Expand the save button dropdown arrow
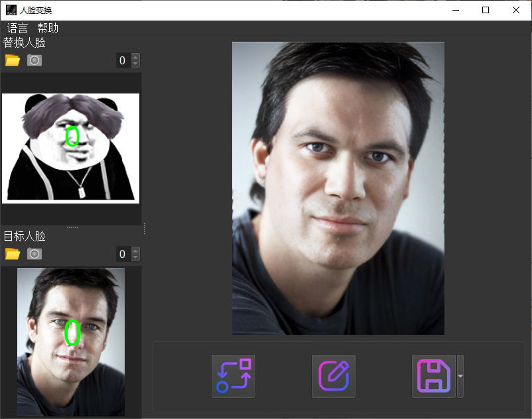Image resolution: width=532 pixels, height=419 pixels. coord(460,377)
